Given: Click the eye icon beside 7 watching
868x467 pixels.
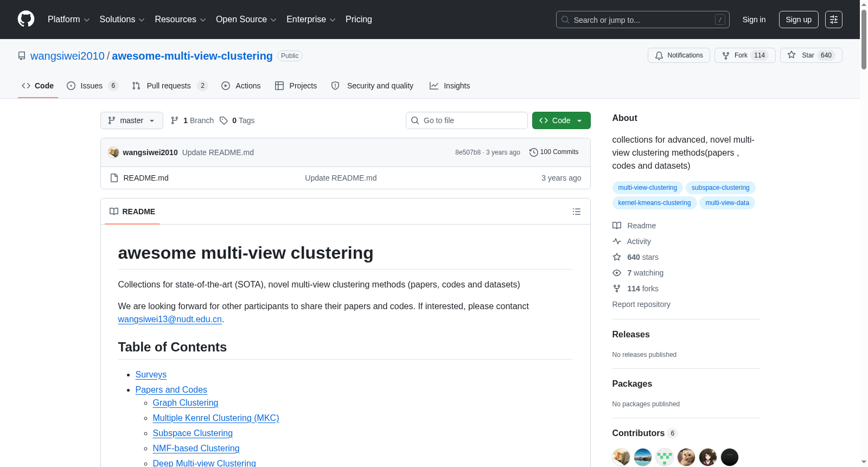Looking at the screenshot, I should (x=617, y=273).
